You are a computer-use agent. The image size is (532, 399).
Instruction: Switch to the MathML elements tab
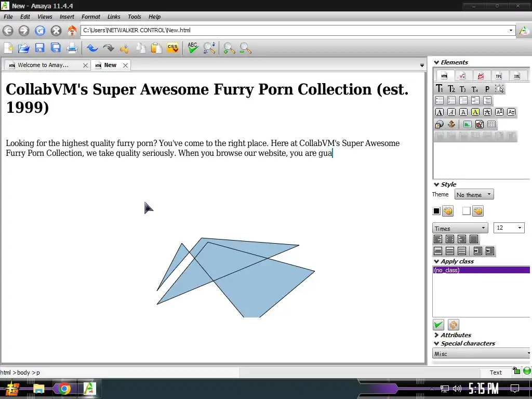coord(462,76)
